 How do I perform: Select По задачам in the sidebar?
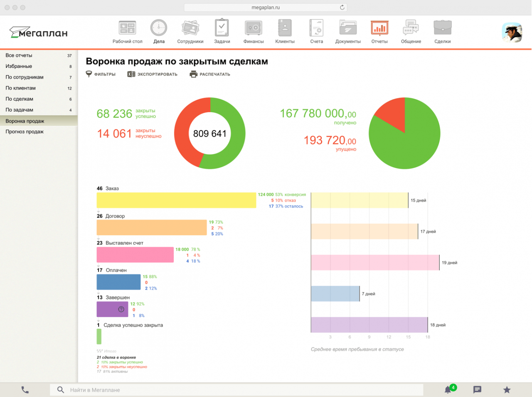[x=39, y=110]
